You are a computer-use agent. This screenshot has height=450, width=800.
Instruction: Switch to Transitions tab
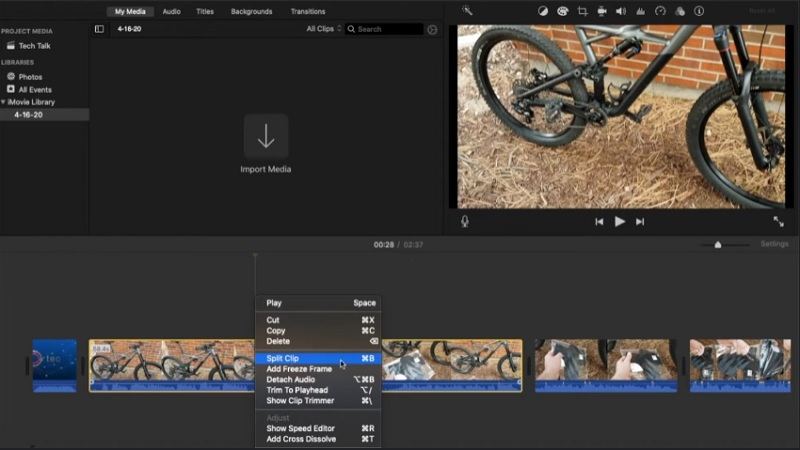(x=308, y=11)
